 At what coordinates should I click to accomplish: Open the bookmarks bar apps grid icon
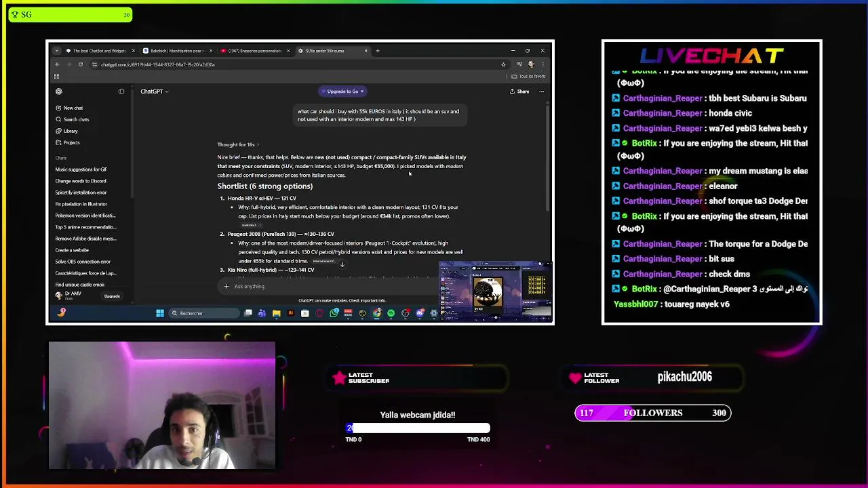point(57,77)
